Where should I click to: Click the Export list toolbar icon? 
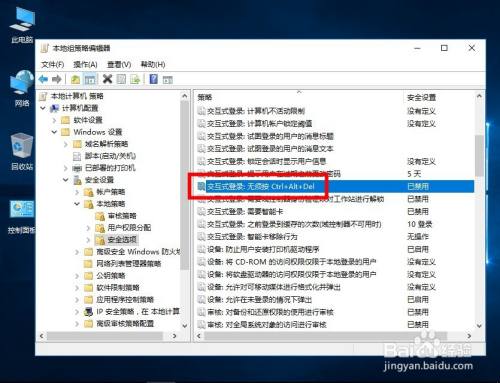[x=135, y=79]
